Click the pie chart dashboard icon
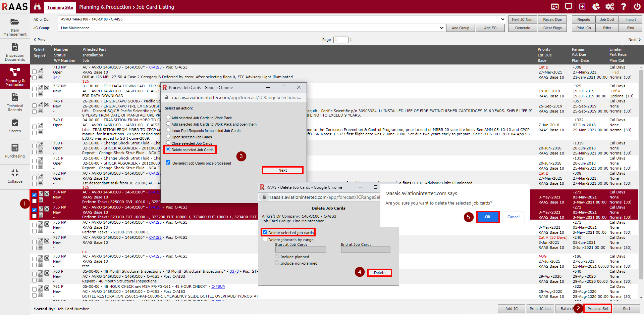644x315 pixels. pos(596,7)
